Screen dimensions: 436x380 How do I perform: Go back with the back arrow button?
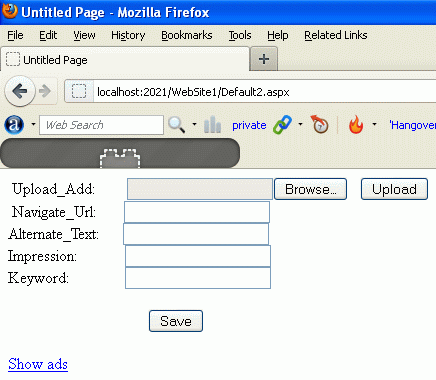point(20,91)
